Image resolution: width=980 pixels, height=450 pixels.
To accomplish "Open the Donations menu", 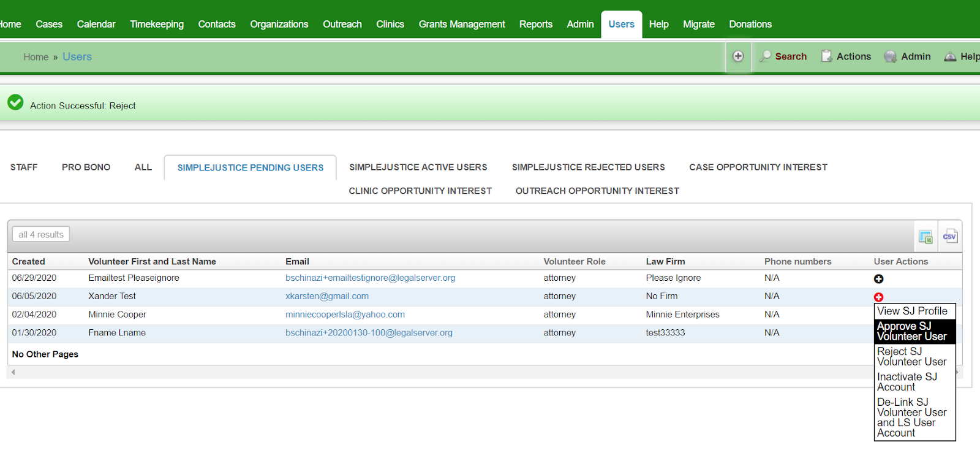I will click(x=750, y=24).
